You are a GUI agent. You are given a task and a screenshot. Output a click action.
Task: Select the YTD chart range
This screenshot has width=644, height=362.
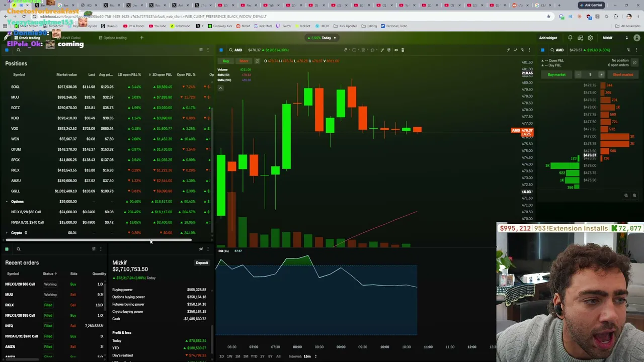click(254, 356)
